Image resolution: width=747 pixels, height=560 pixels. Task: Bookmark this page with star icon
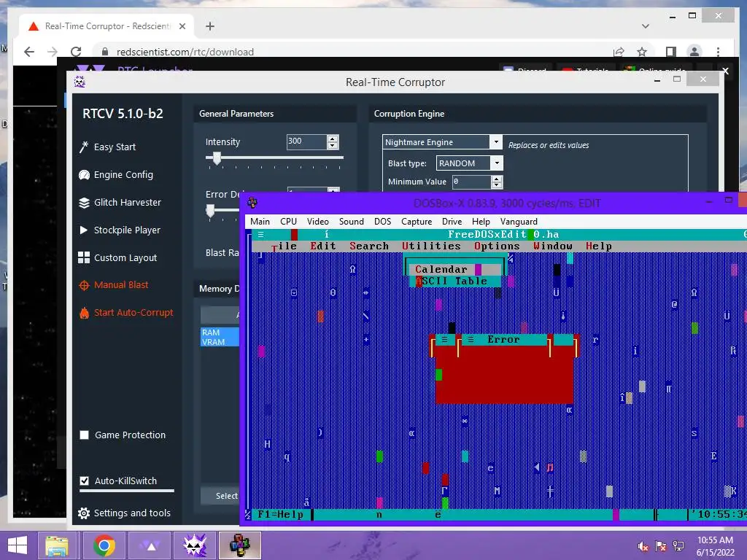642,52
